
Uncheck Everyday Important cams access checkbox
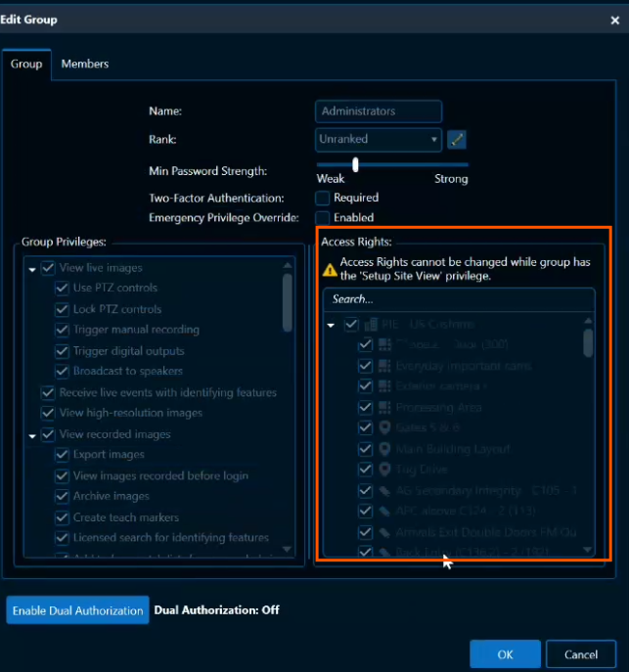(366, 366)
